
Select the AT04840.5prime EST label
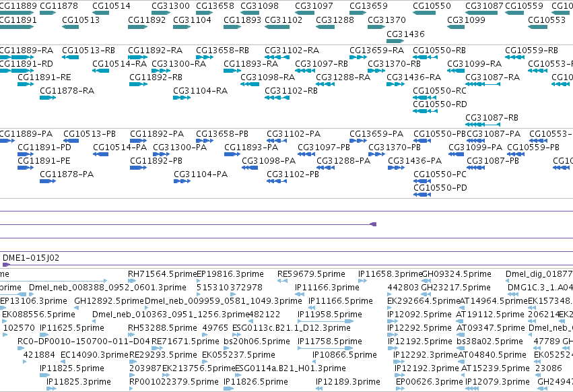click(x=492, y=355)
